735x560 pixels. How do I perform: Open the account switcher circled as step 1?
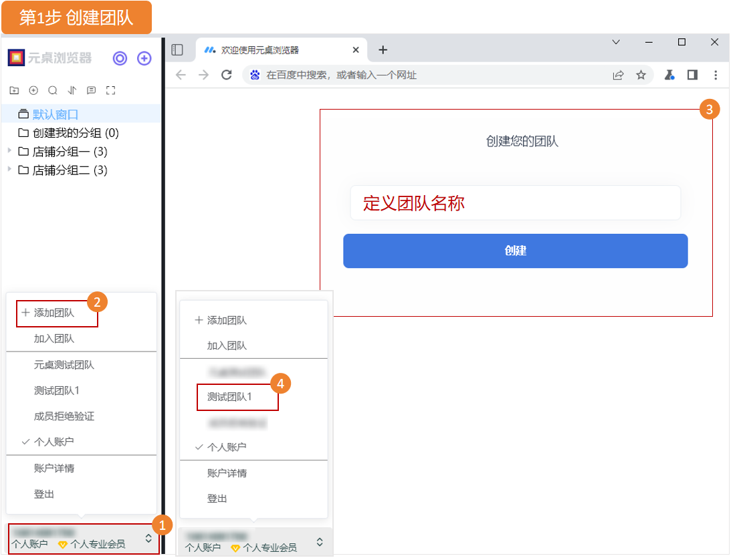84,539
